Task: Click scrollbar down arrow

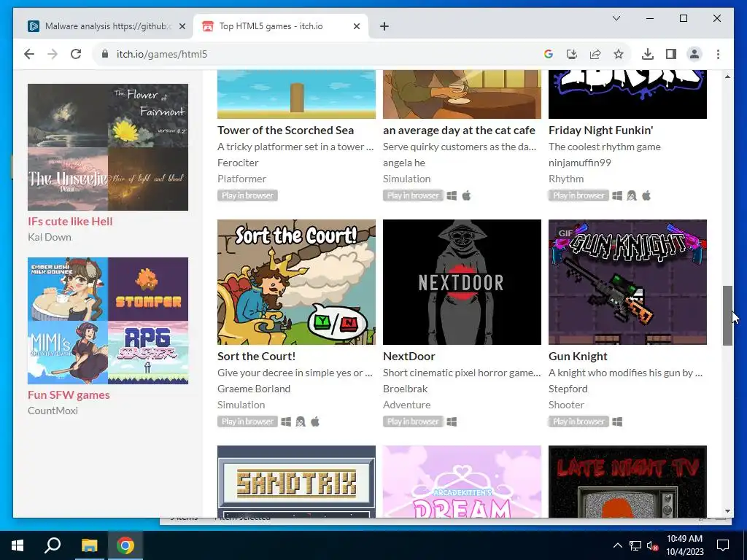Action: [727, 511]
